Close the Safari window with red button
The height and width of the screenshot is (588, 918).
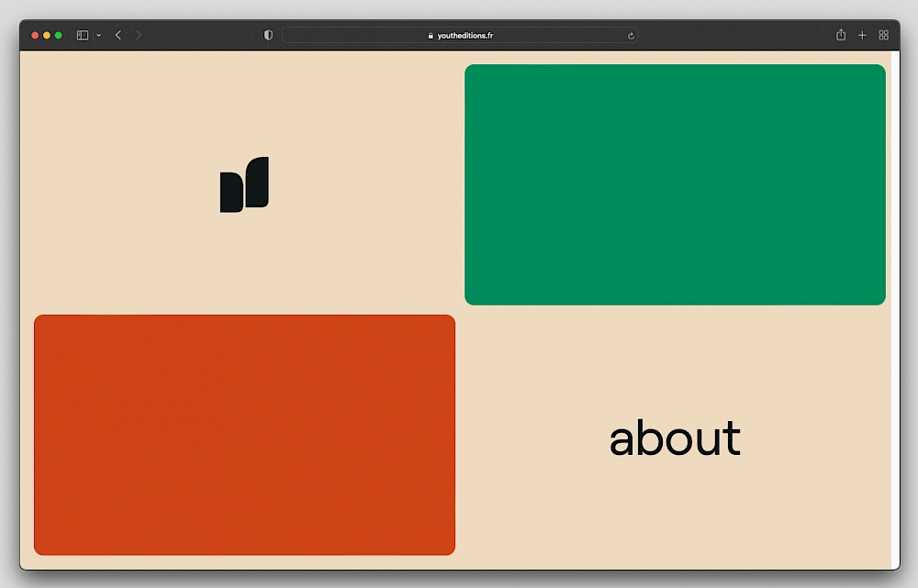point(36,35)
